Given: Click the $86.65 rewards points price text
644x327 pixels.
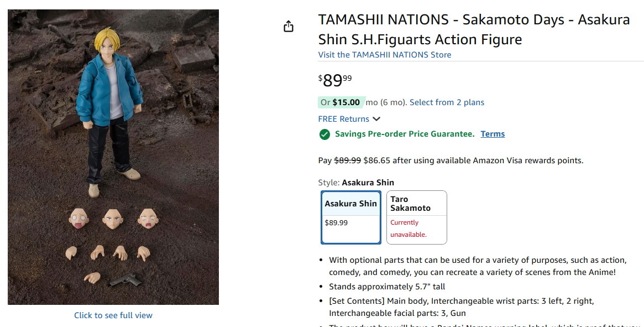Looking at the screenshot, I should 377,160.
